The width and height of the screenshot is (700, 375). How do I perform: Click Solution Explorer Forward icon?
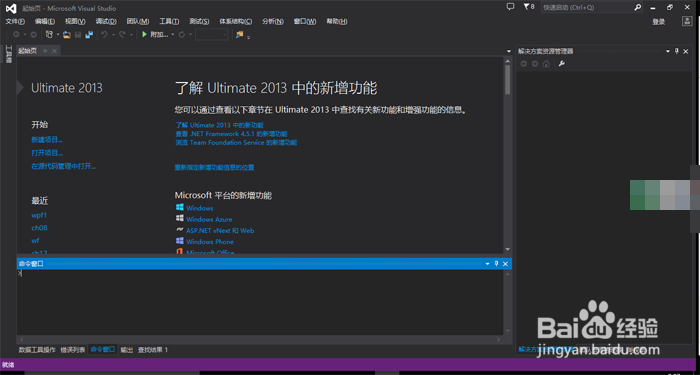535,64
